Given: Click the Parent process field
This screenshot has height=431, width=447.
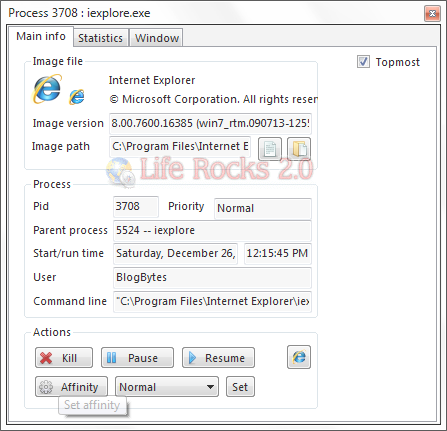Looking at the screenshot, I should pos(212,230).
